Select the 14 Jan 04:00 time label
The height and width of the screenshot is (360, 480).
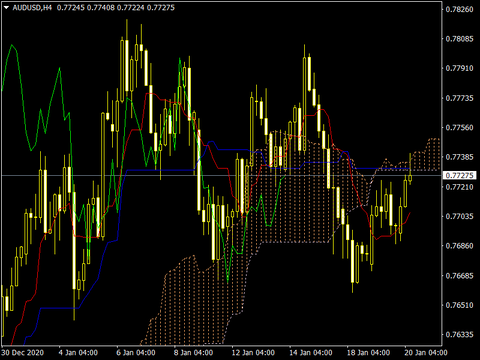tap(311, 353)
